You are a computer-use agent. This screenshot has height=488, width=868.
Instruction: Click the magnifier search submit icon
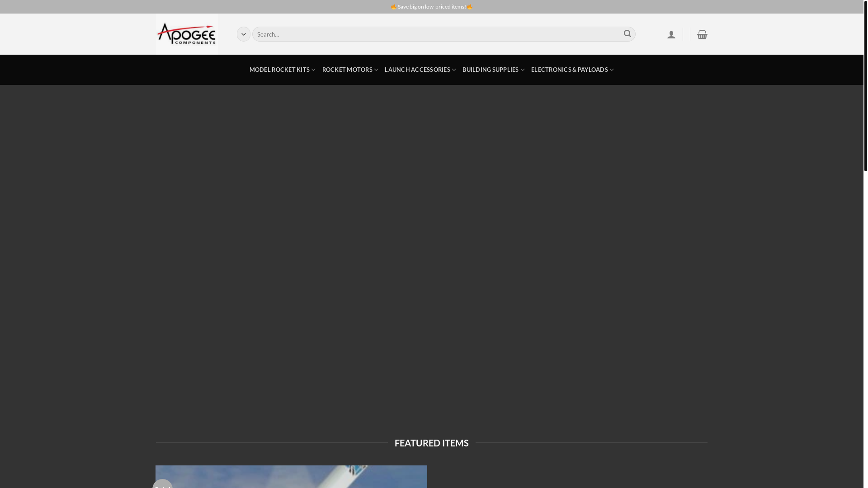(627, 34)
